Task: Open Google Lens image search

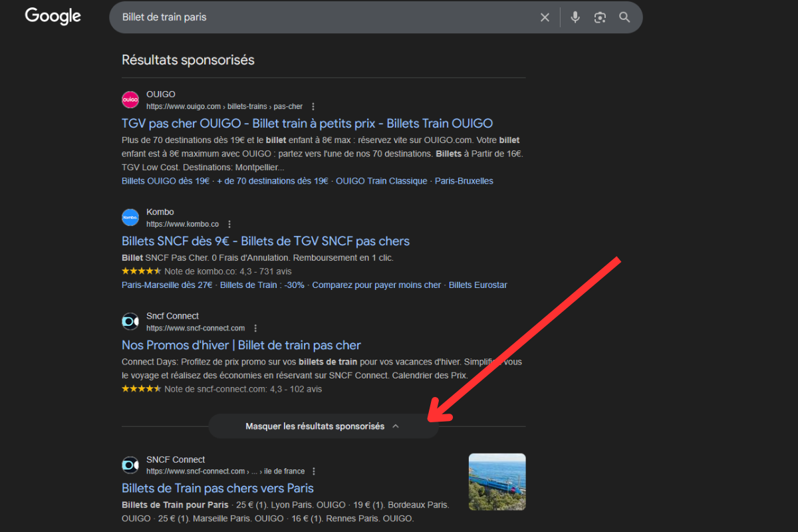Action: tap(600, 17)
